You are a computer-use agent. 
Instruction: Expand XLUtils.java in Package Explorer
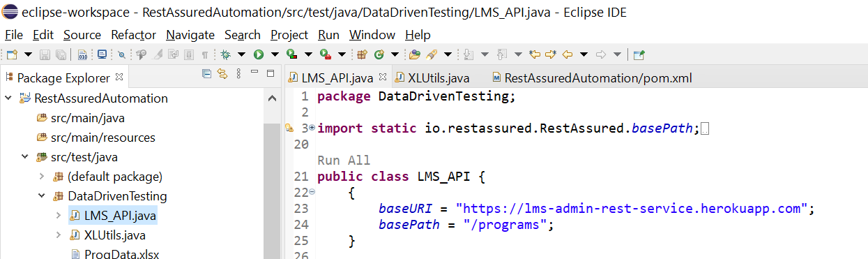point(59,235)
